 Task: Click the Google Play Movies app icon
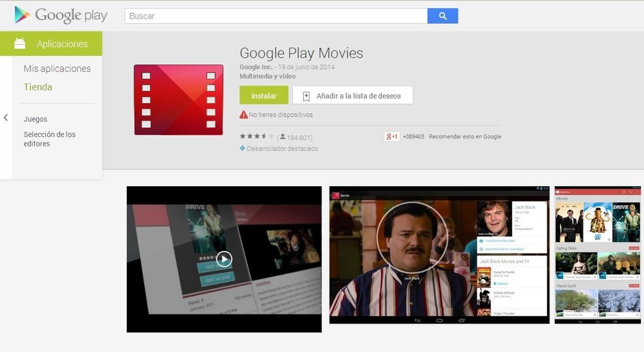pyautogui.click(x=178, y=100)
